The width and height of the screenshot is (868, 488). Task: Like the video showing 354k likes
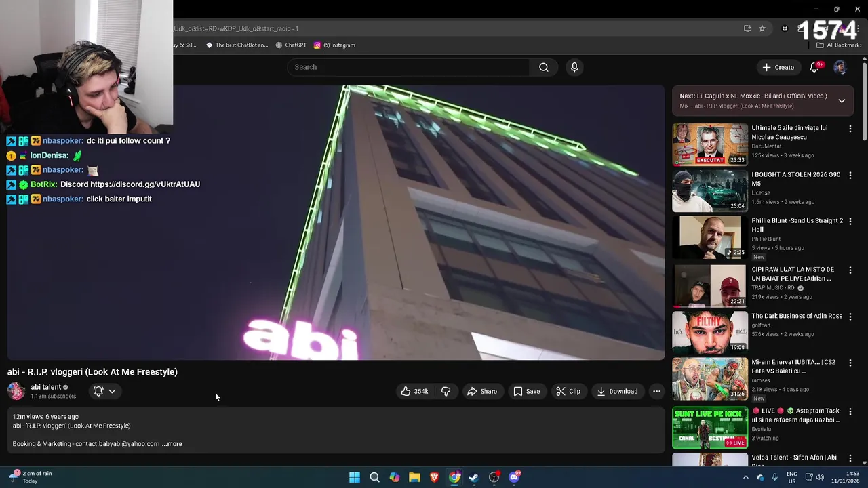414,391
